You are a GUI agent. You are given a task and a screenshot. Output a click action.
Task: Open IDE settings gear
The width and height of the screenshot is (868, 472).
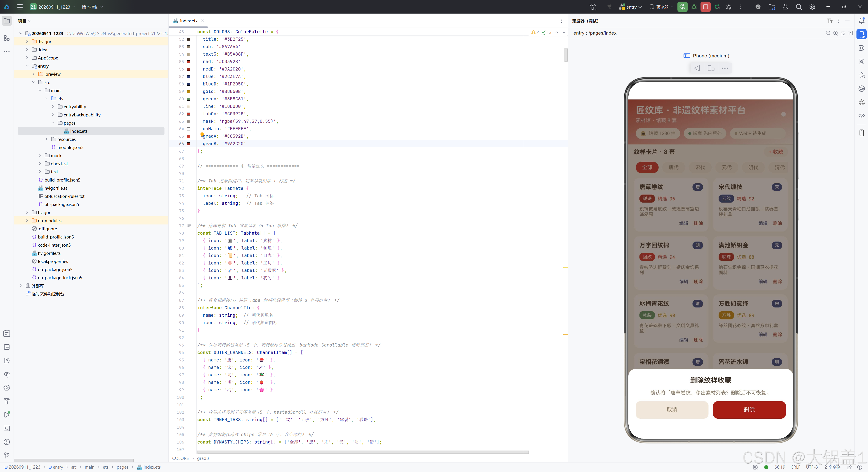pos(812,7)
